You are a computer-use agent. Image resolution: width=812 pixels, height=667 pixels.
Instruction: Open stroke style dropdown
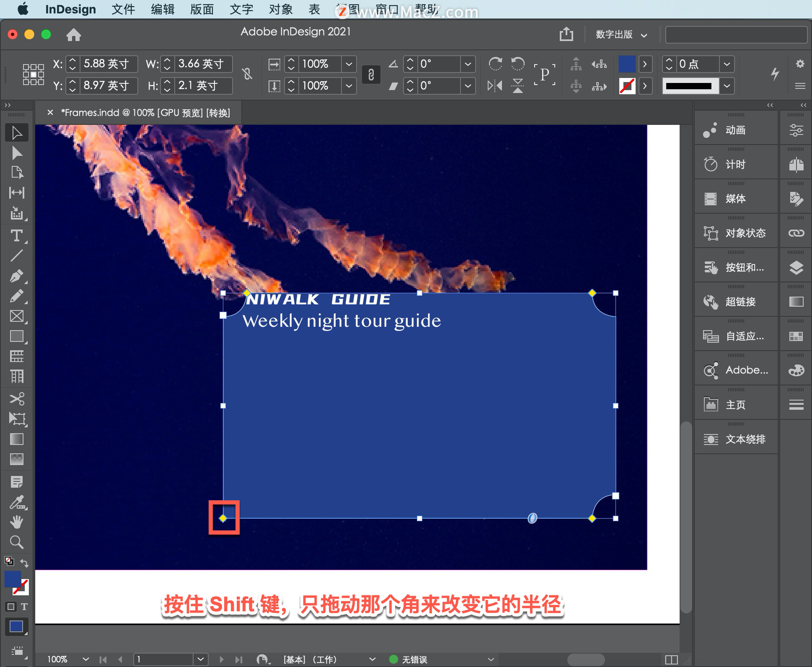727,86
